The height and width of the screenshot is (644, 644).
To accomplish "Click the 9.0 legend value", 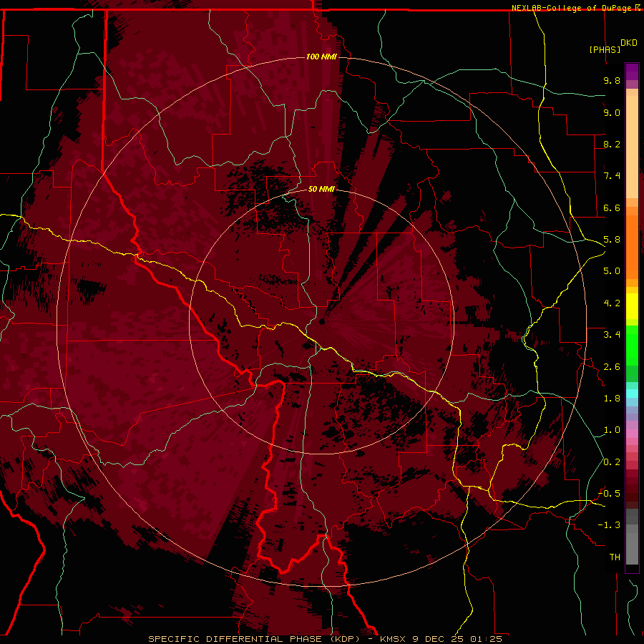I will coord(612,112).
